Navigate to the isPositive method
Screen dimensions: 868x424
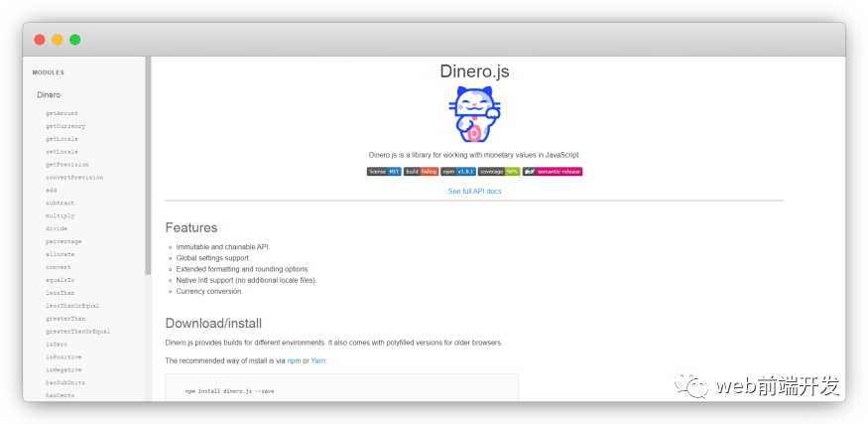point(63,356)
